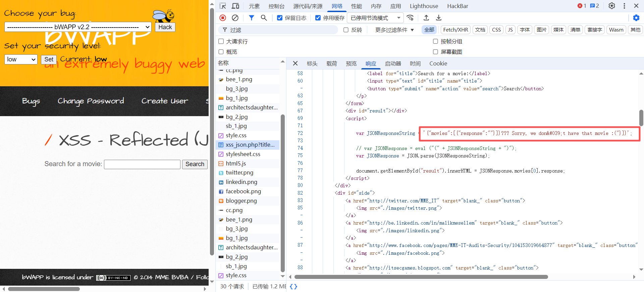Open the request Cookie tab
The height and width of the screenshot is (292, 644).
[x=438, y=63]
